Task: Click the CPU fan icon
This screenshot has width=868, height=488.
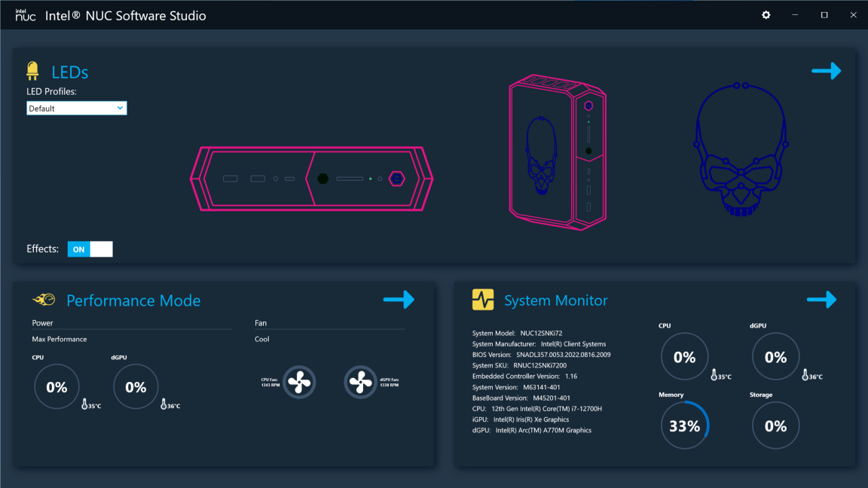Action: (x=299, y=382)
